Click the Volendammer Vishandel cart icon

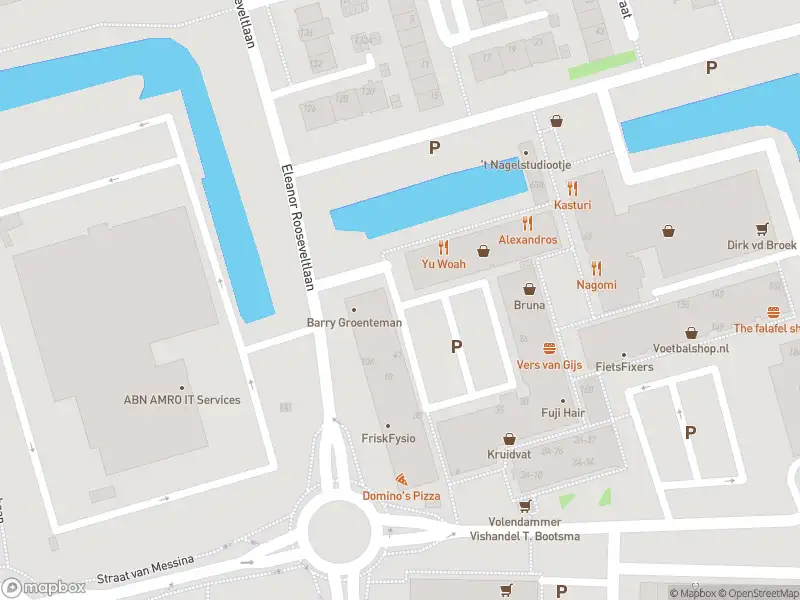[x=525, y=506]
